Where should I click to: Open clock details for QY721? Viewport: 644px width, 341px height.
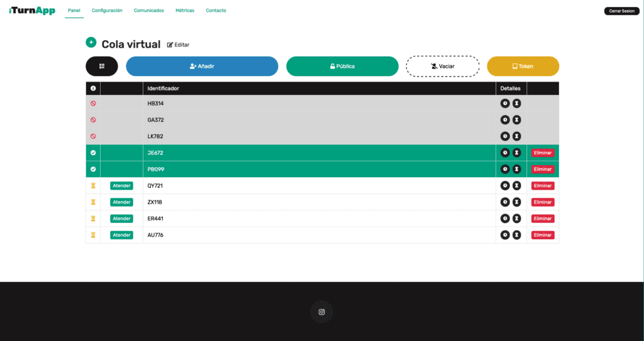[x=505, y=186]
